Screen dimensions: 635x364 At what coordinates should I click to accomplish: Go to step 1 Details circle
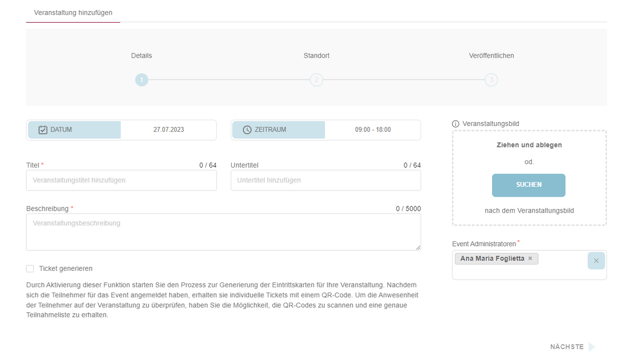tap(141, 80)
